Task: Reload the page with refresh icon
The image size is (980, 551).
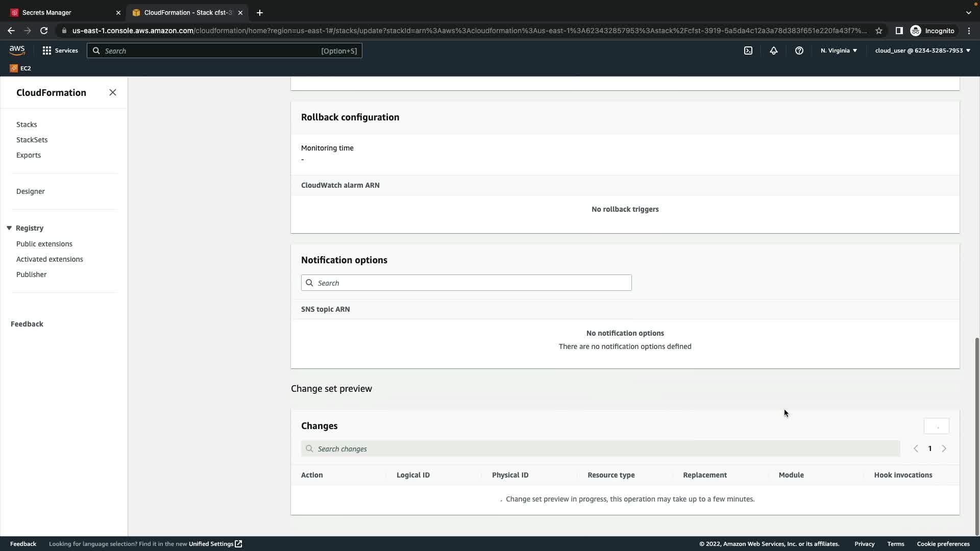Action: coord(44,31)
